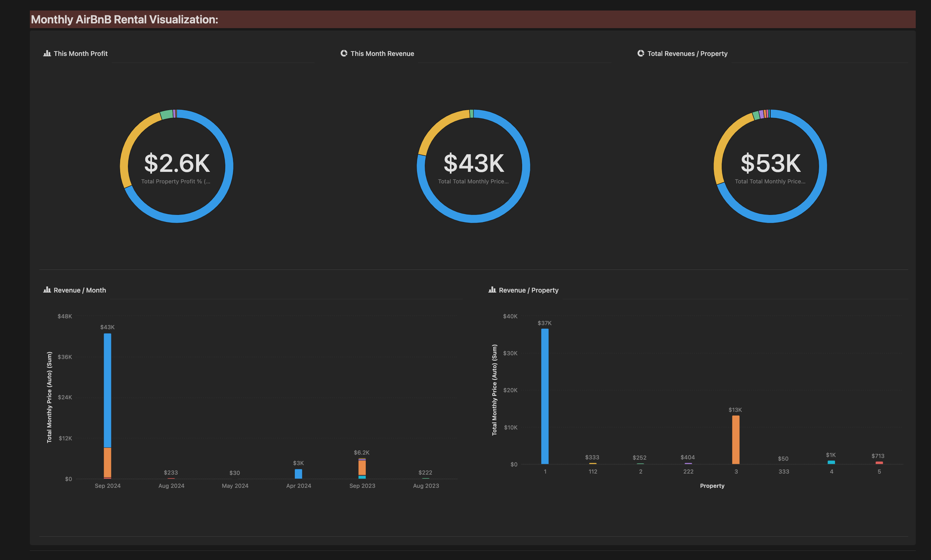Click the $30 label above May 2024
This screenshot has height=560, width=931.
click(234, 473)
